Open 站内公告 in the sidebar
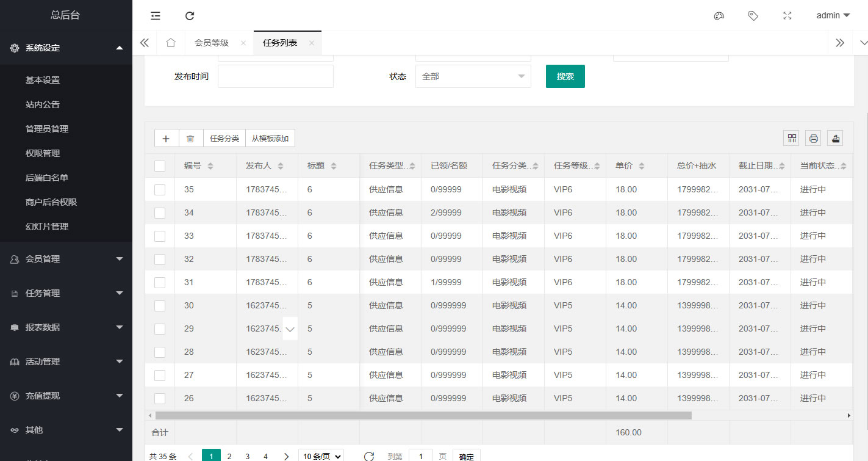 (43, 104)
